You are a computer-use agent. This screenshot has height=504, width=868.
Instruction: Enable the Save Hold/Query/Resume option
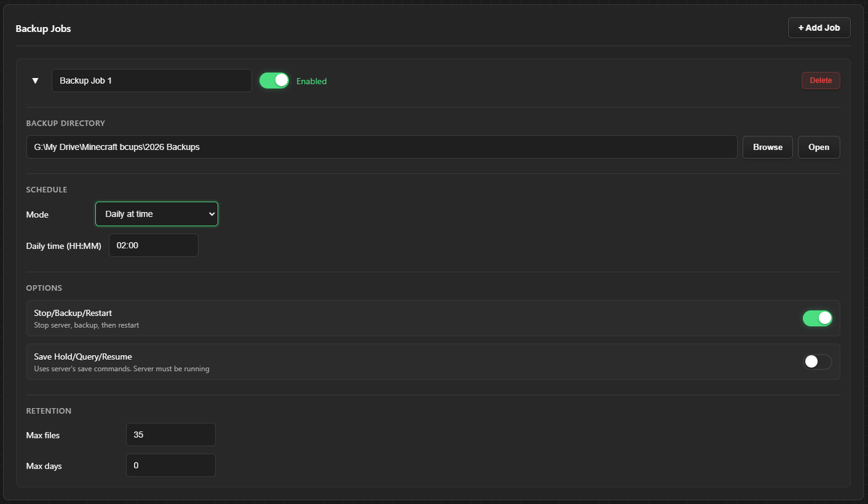coord(817,362)
